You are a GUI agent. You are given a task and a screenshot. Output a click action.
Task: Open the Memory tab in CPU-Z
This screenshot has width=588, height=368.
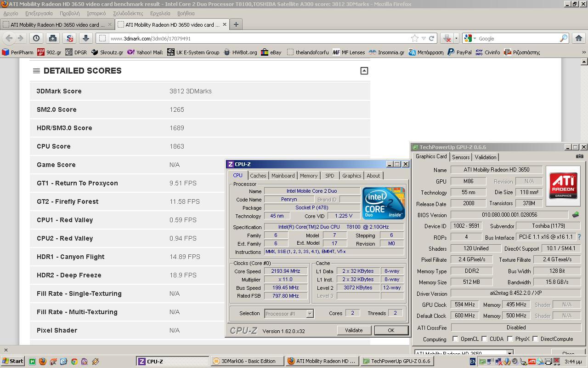308,176
